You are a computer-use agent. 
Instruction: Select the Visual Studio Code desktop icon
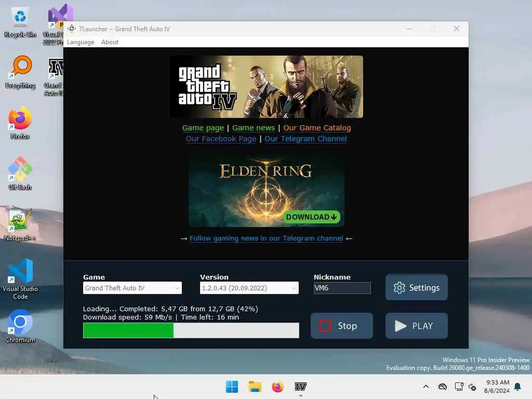[20, 279]
